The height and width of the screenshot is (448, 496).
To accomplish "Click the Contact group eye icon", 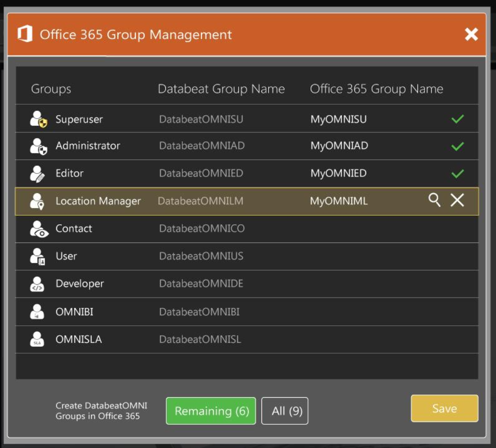I will pos(39,229).
